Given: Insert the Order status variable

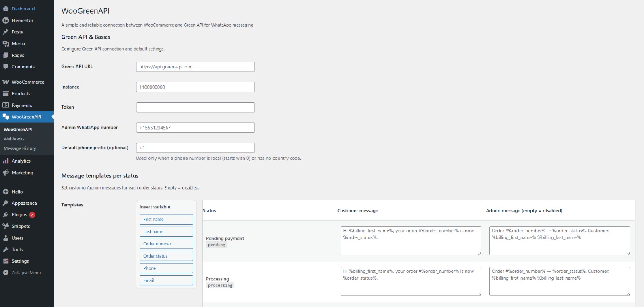Looking at the screenshot, I should tap(166, 256).
